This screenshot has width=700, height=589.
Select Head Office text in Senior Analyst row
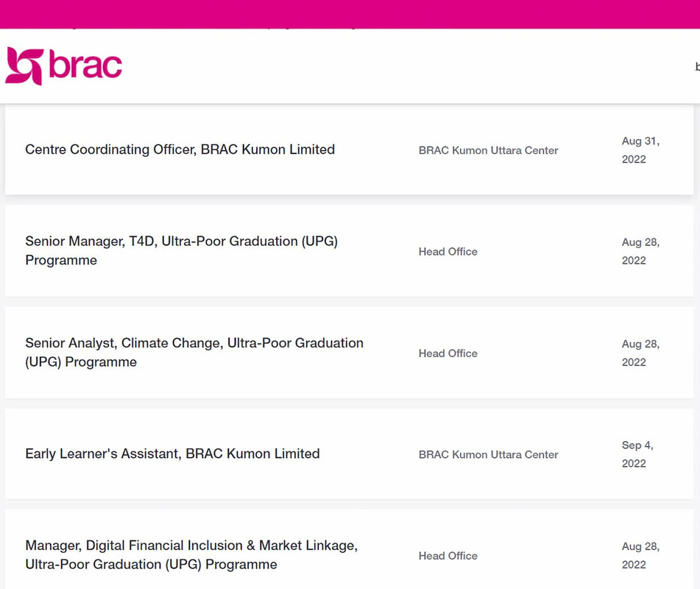(x=448, y=353)
